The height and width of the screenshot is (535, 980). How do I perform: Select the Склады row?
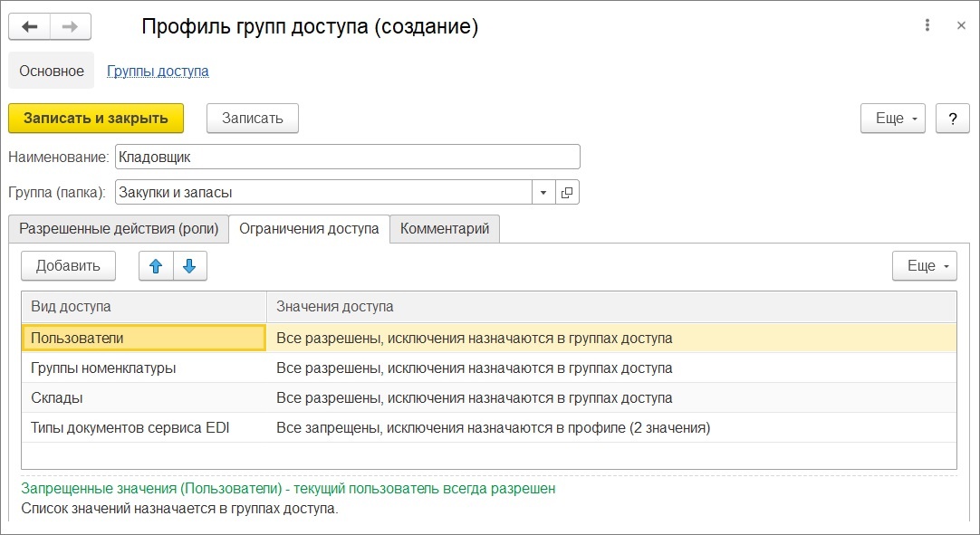489,398
